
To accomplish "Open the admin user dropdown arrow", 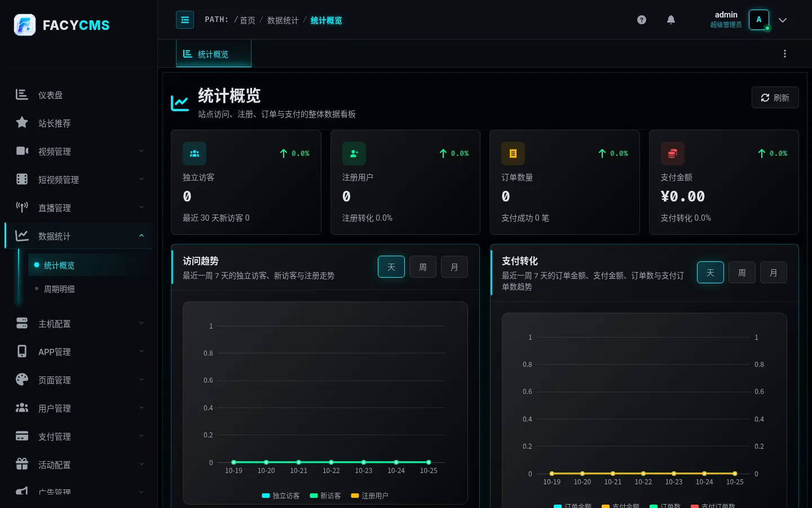I will tap(783, 20).
